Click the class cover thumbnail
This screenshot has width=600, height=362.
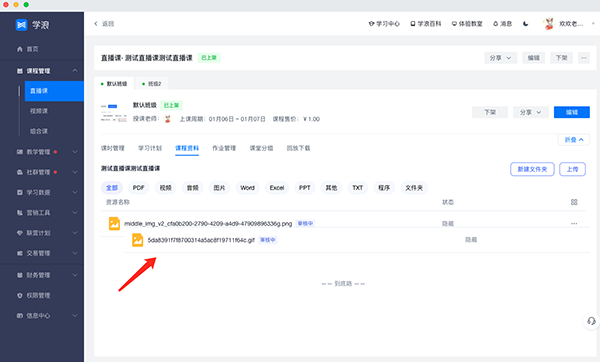pyautogui.click(x=114, y=112)
